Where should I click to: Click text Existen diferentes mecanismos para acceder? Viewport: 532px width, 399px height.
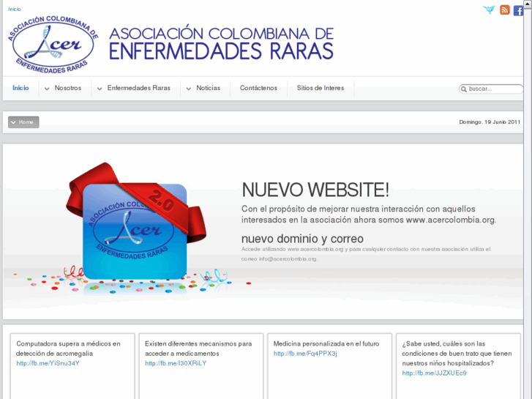click(x=198, y=348)
